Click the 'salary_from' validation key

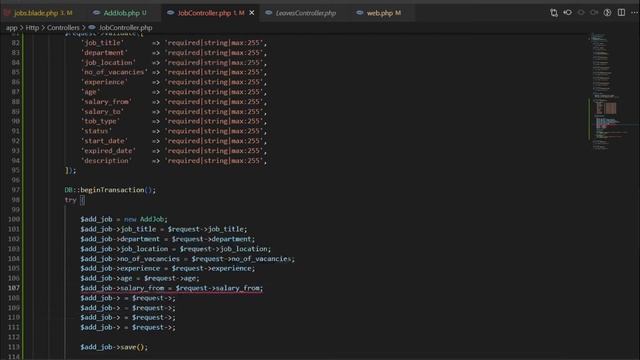pos(106,102)
